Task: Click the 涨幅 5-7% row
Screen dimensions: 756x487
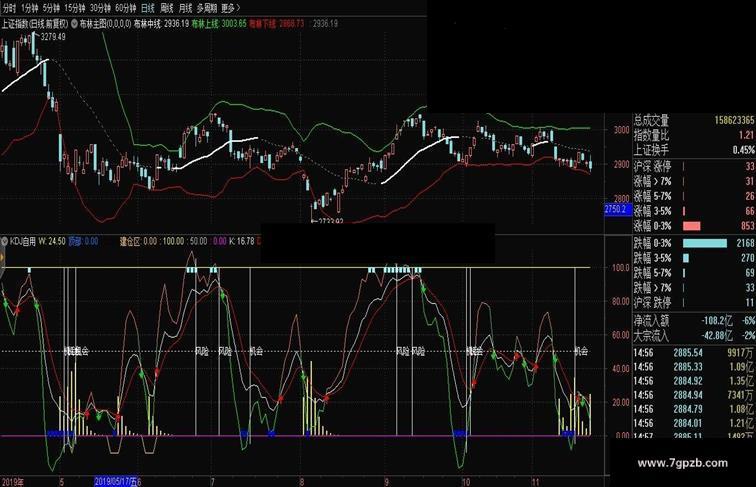Action: pyautogui.click(x=694, y=196)
